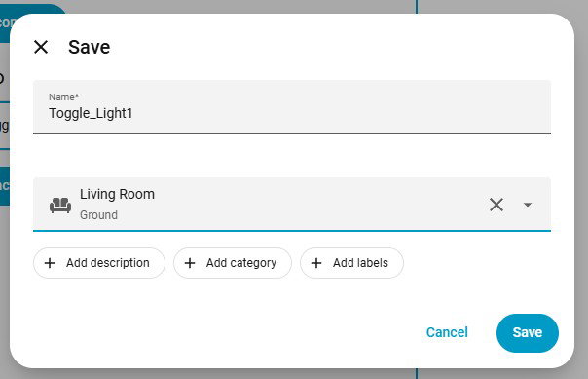Expand the area picker dropdown arrow
The width and height of the screenshot is (588, 379).
[x=528, y=205]
